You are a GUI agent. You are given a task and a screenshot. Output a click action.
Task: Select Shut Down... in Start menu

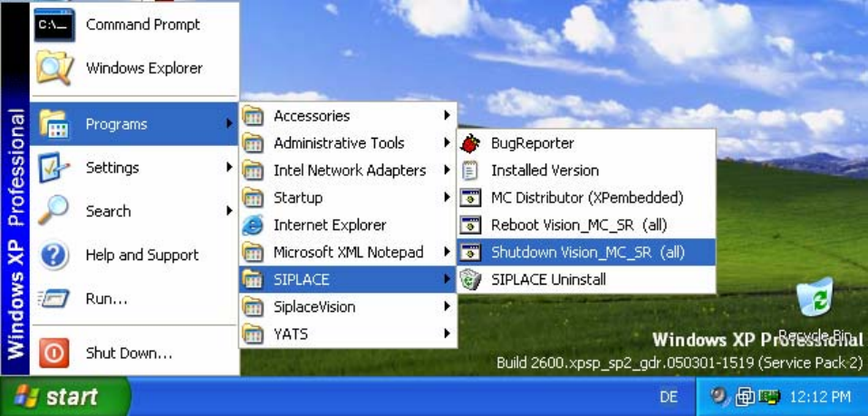click(134, 353)
